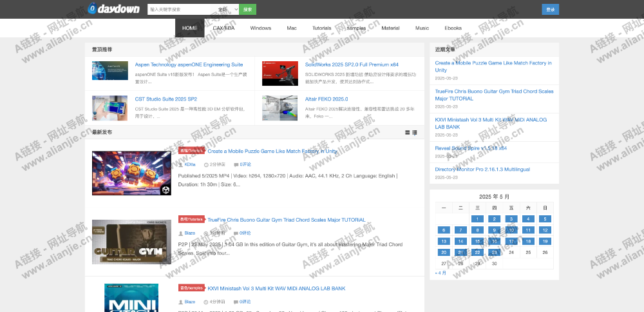
Task: Open the search category dropdown
Action: point(227,10)
